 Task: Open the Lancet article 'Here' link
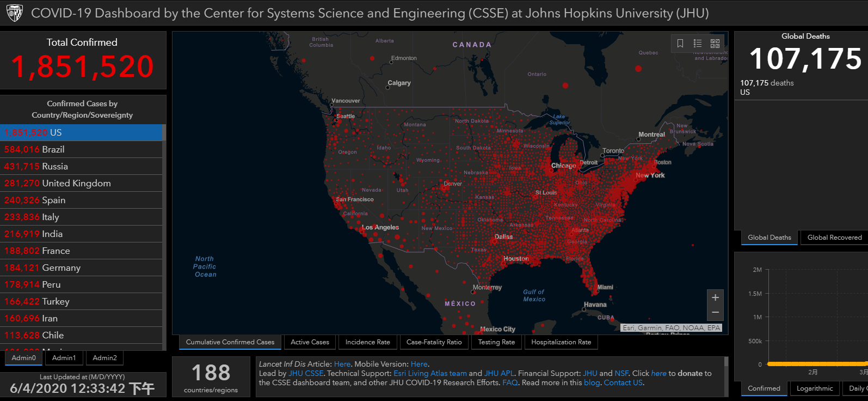(342, 364)
